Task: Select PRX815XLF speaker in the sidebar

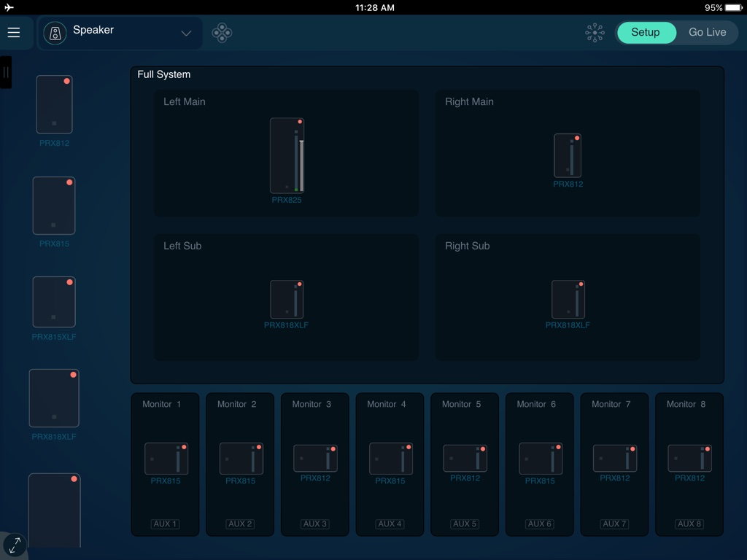Action: click(54, 302)
